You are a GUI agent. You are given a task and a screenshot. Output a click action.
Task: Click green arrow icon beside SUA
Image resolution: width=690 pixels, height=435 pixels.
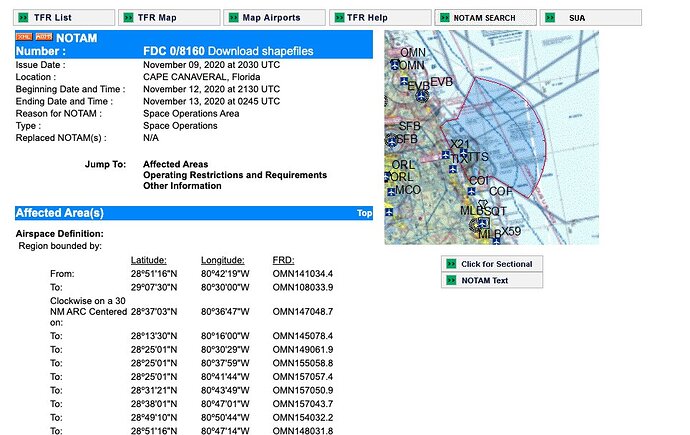tap(550, 18)
